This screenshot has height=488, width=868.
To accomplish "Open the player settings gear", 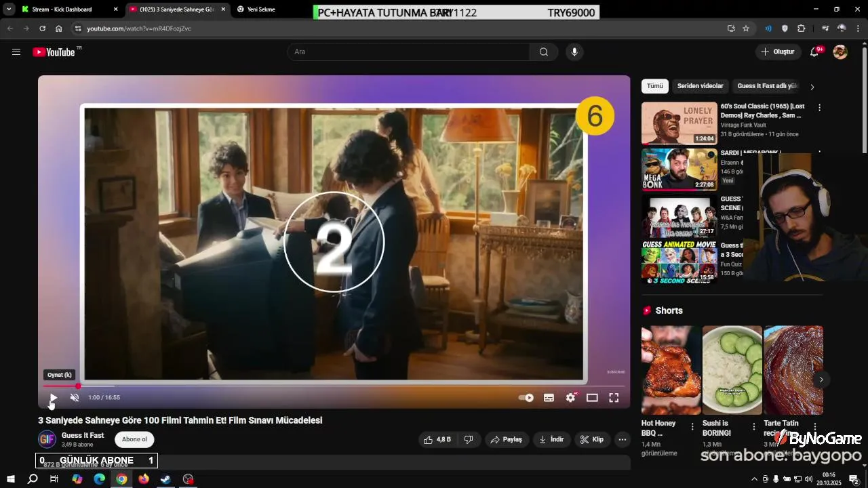I will pos(570,398).
